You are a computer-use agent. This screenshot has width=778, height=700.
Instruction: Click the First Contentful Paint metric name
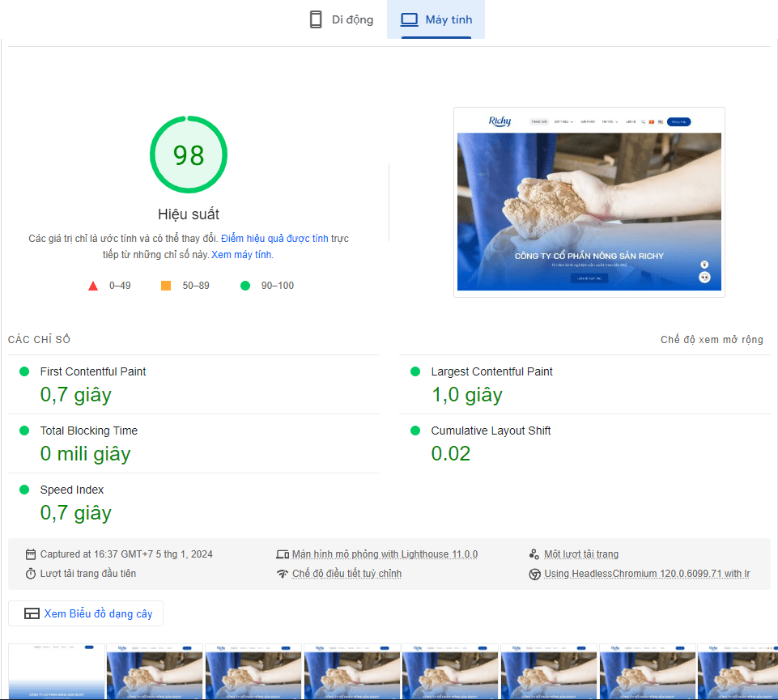(93, 371)
